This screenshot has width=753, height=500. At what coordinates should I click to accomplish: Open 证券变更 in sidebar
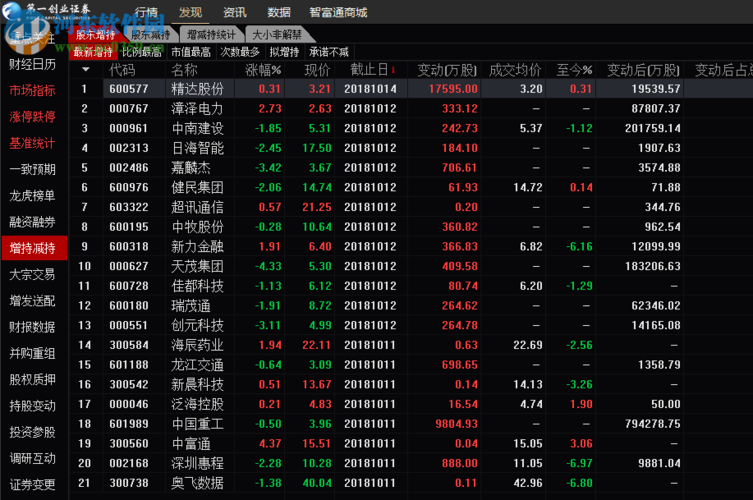[x=32, y=485]
